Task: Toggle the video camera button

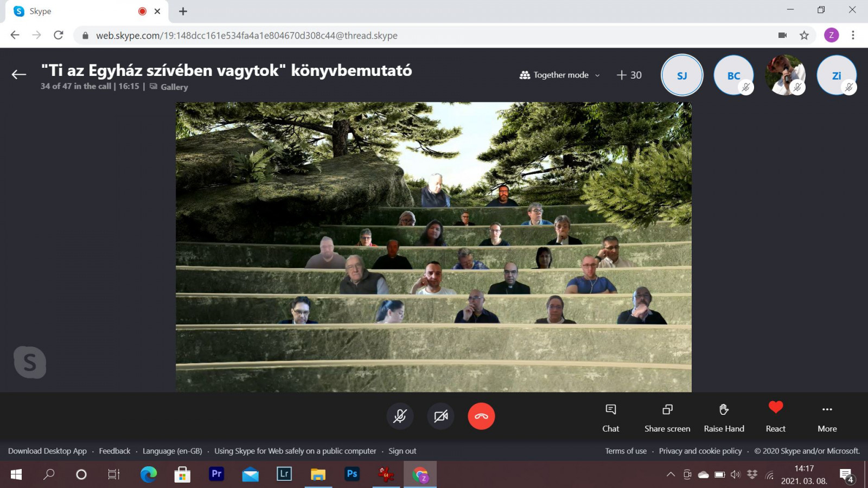Action: click(441, 416)
